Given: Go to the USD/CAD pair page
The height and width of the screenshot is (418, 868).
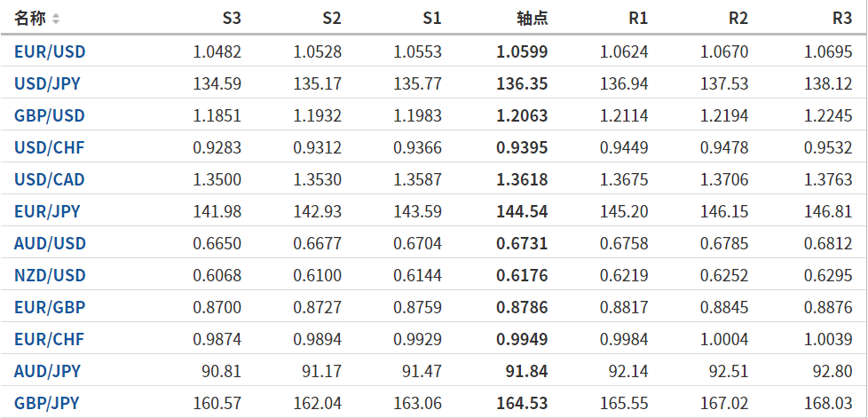Looking at the screenshot, I should click(50, 179).
